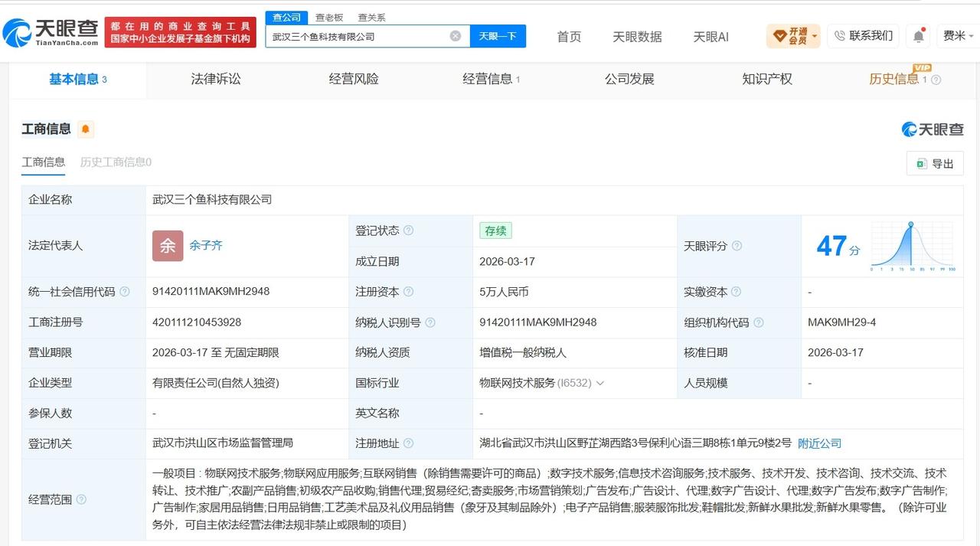
Task: Expand the 开通会员 dropdown arrow
Action: (815, 36)
